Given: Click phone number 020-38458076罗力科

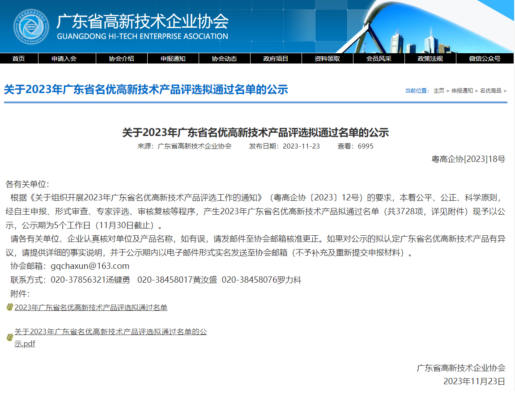Looking at the screenshot, I should point(261,280).
